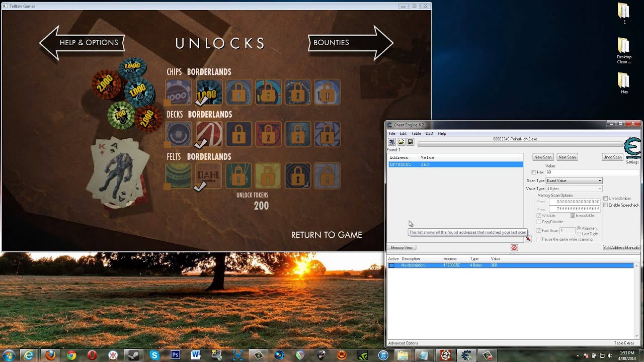
Task: Click the red clear address list icon
Action: pos(514,248)
